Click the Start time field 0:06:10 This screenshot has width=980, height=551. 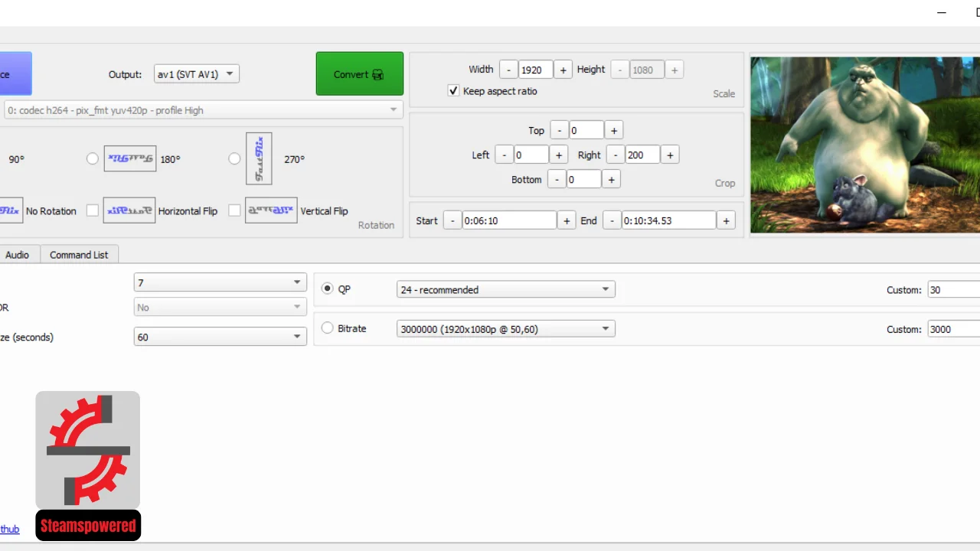click(x=509, y=220)
